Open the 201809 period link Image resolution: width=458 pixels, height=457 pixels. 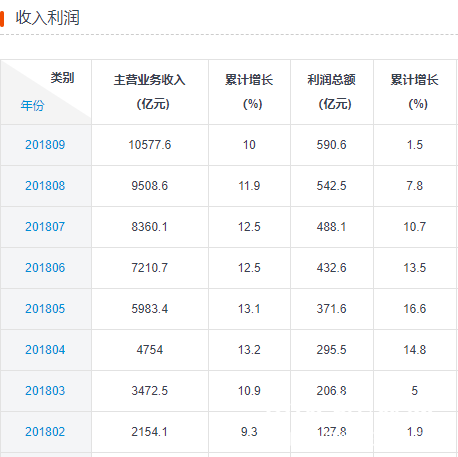click(x=45, y=145)
